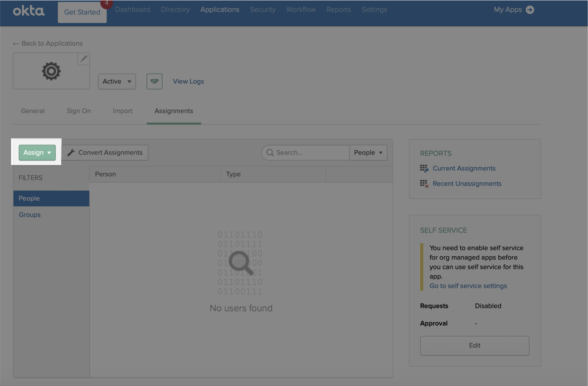Click the Get Started notification badge

106,3
